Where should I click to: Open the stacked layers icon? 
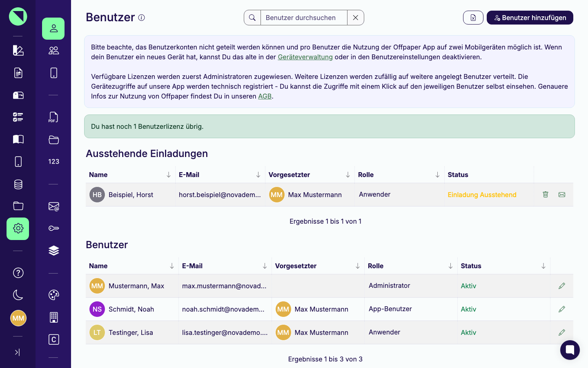click(53, 250)
